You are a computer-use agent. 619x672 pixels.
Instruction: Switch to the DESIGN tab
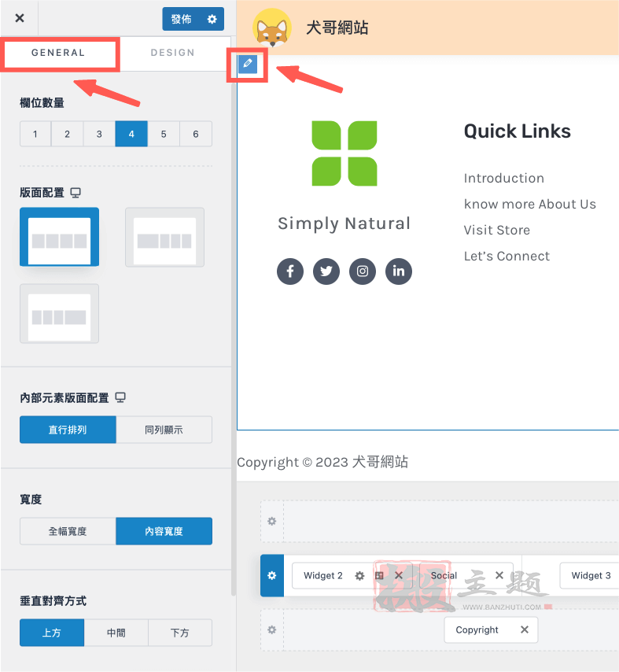point(172,53)
